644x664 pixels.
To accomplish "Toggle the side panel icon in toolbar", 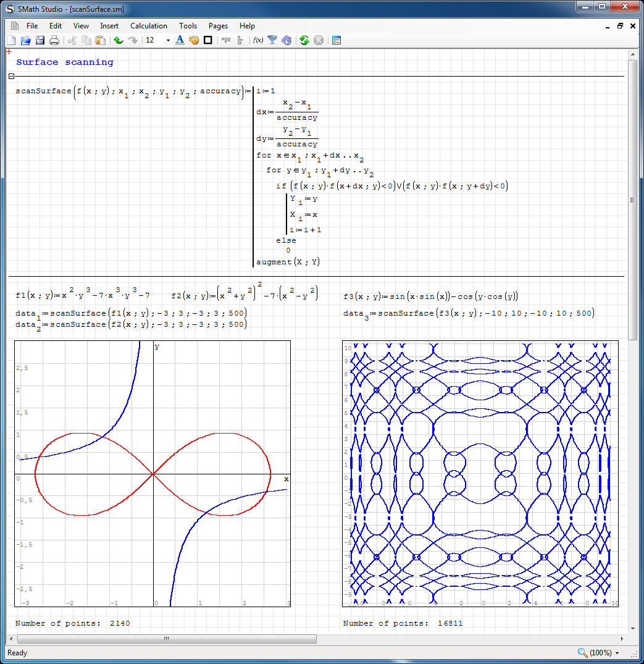I will (337, 41).
